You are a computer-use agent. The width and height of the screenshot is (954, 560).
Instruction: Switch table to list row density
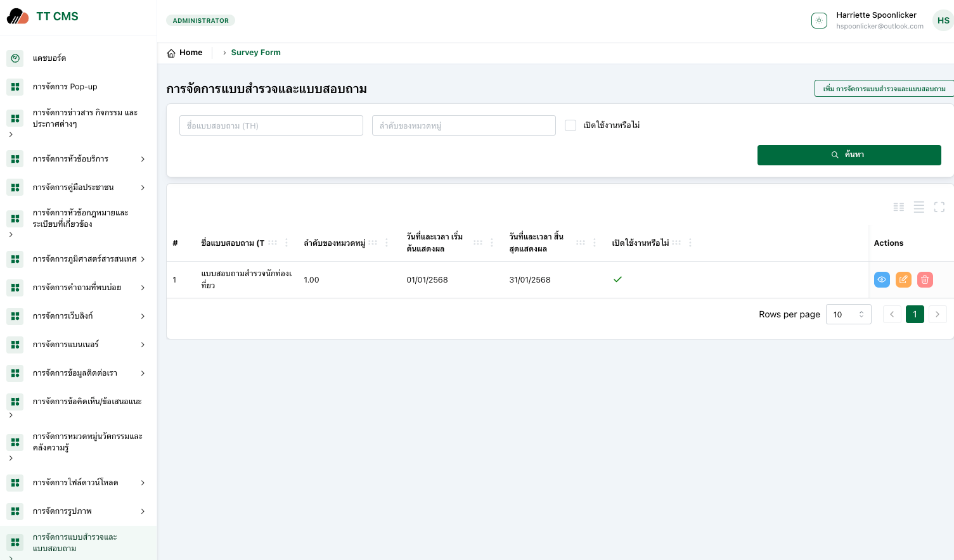pos(919,207)
